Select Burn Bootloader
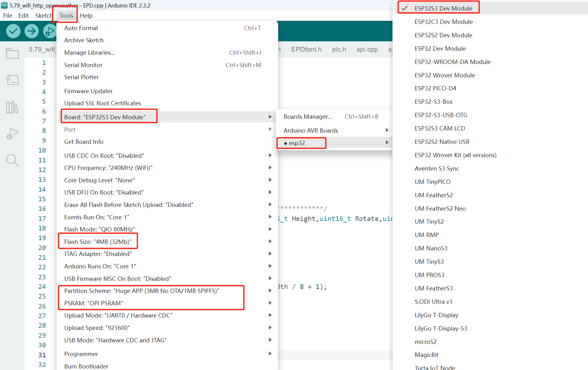 pyautogui.click(x=167, y=366)
